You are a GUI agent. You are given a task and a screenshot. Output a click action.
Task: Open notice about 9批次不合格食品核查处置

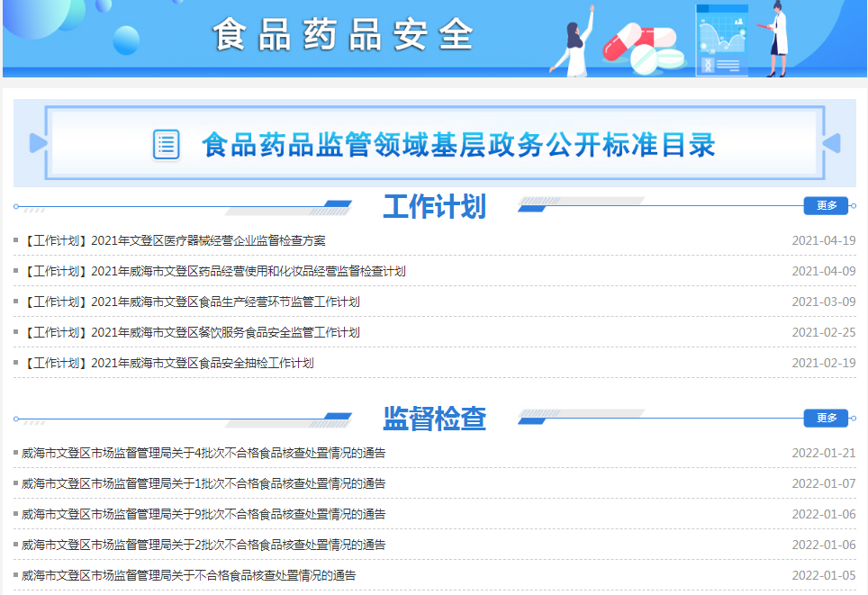tap(203, 514)
